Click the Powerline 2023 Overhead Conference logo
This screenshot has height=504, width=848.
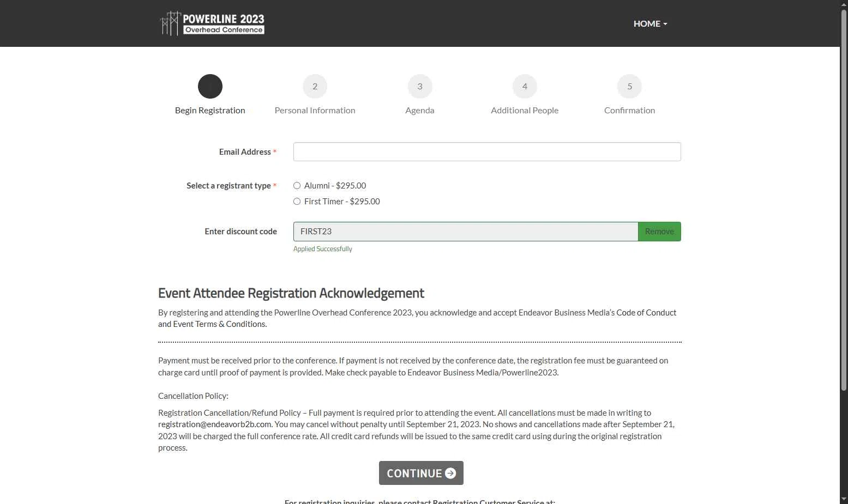tap(212, 23)
